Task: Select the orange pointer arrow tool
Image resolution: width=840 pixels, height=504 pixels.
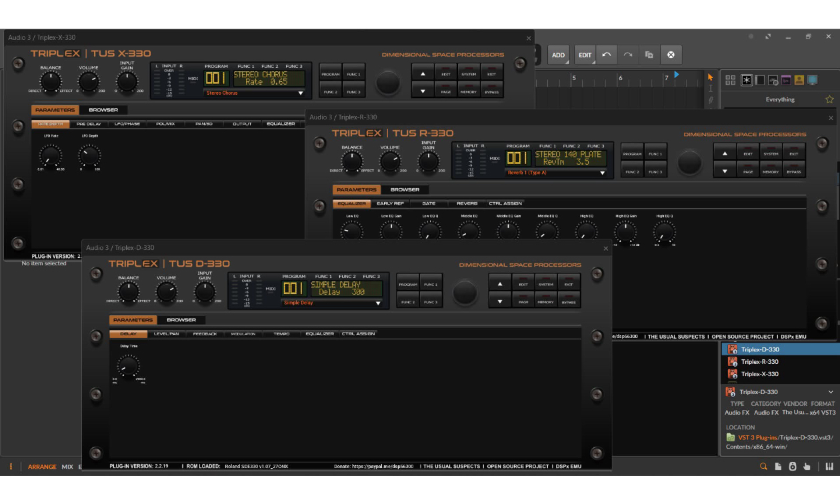Action: tap(711, 77)
